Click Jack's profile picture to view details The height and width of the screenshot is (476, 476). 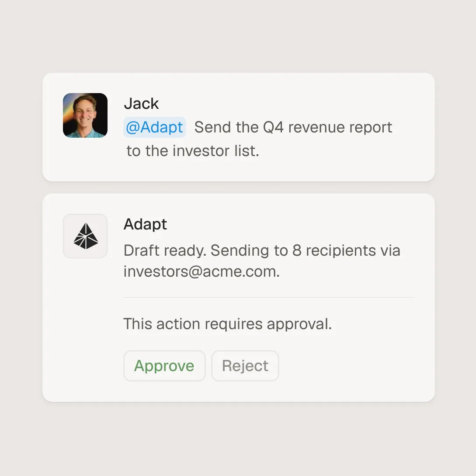click(x=85, y=115)
